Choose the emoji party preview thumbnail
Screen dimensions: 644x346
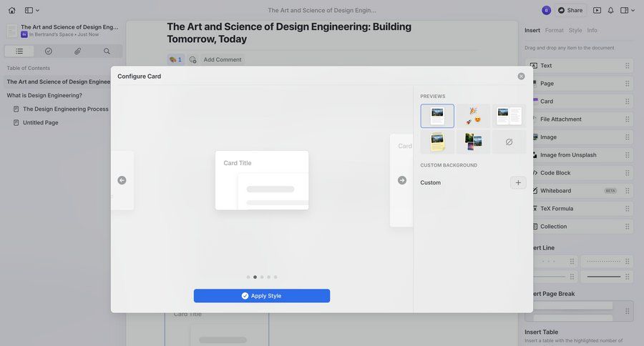click(x=473, y=116)
